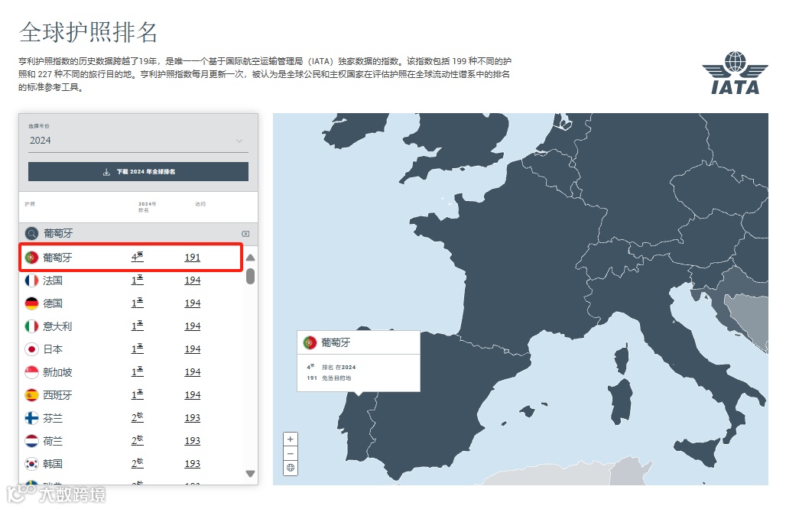
Task: Open South Korea's access score 193
Action: [192, 463]
